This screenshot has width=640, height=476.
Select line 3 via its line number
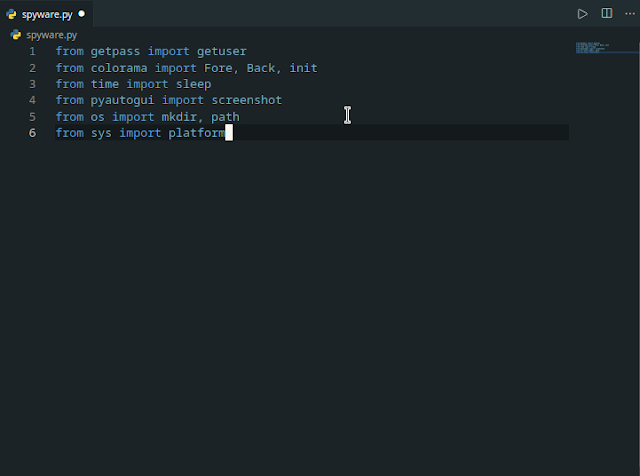click(x=32, y=84)
